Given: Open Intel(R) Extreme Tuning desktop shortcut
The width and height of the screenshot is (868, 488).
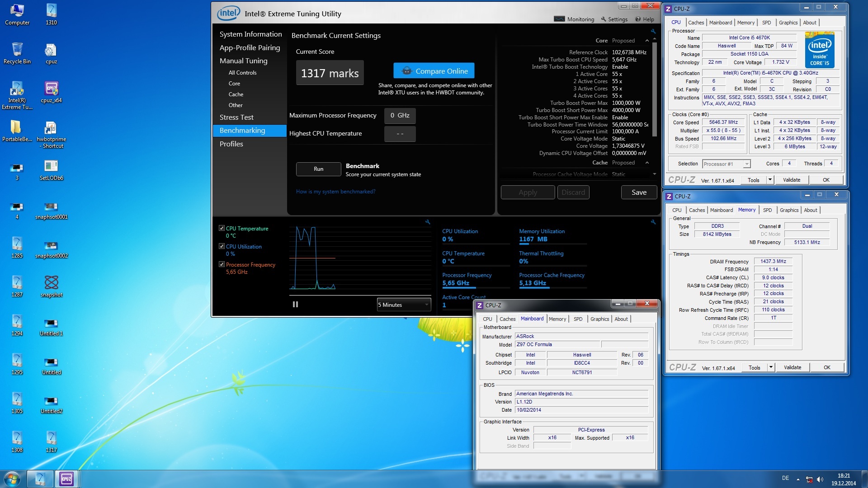Looking at the screenshot, I should click(x=17, y=95).
